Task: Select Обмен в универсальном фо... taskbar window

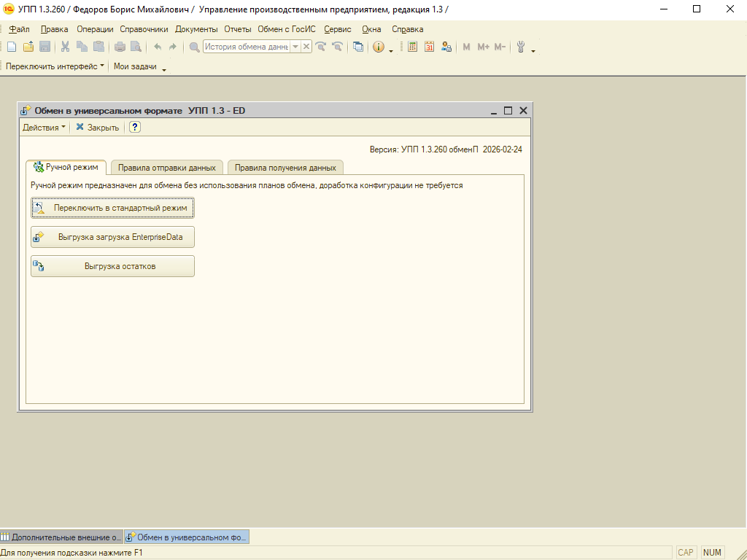Action: coord(187,537)
